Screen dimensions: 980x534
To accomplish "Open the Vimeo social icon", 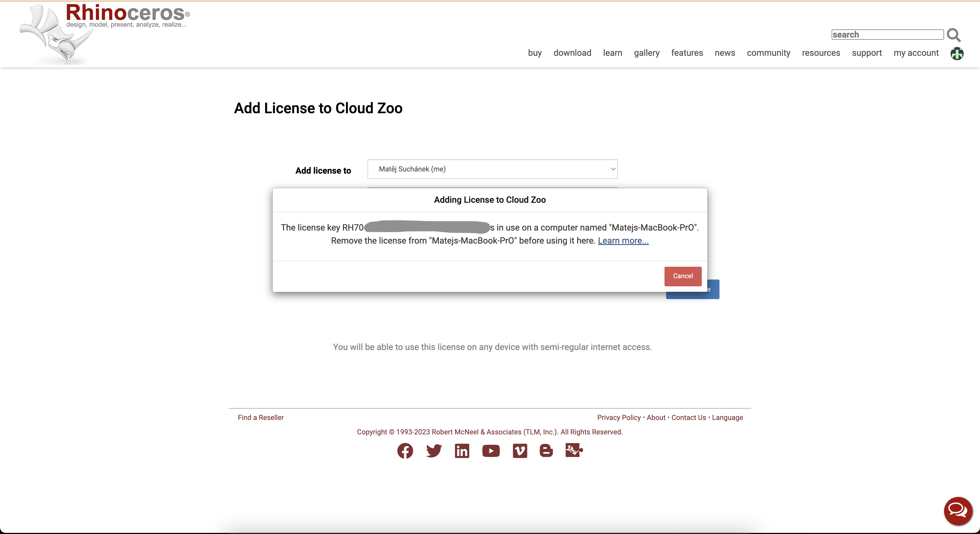I will [x=520, y=451].
